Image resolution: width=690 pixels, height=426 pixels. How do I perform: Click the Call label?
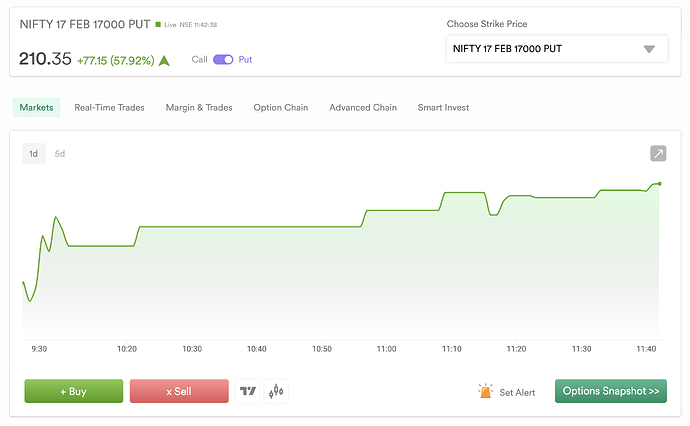point(199,59)
